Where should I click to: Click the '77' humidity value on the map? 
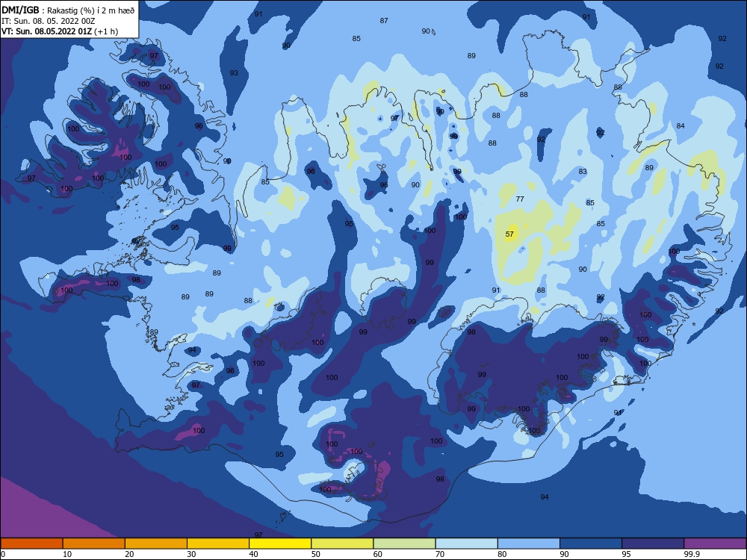click(520, 199)
